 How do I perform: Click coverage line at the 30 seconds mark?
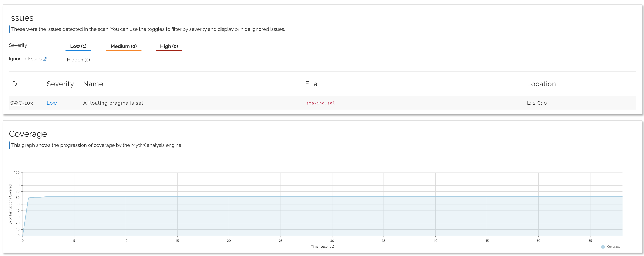click(x=332, y=197)
